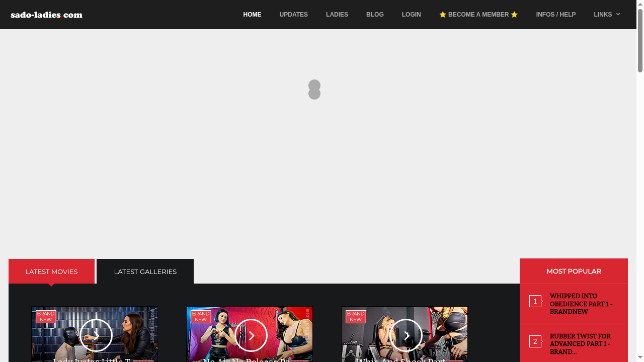Click the number 2 badge in Most Popular

point(535,341)
